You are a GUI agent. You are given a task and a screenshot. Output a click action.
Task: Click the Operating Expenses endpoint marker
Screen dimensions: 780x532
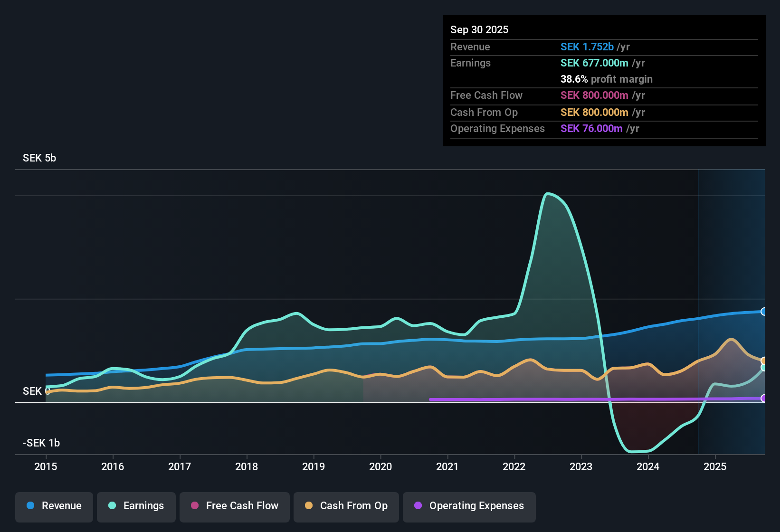coord(764,399)
